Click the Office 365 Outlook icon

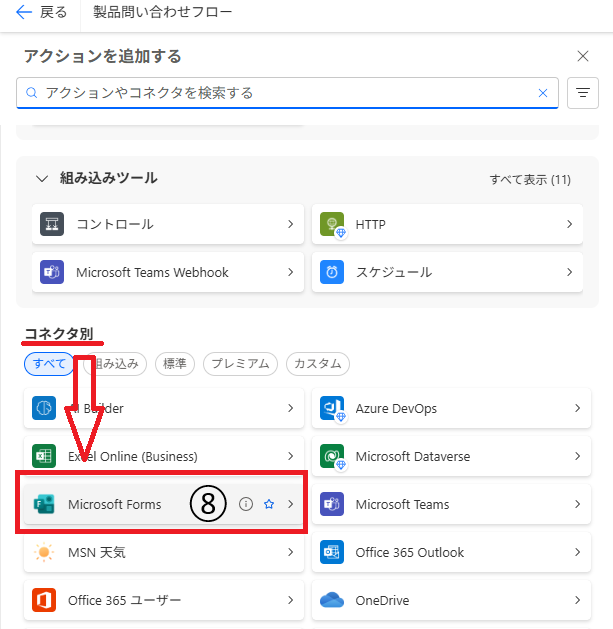pyautogui.click(x=332, y=553)
